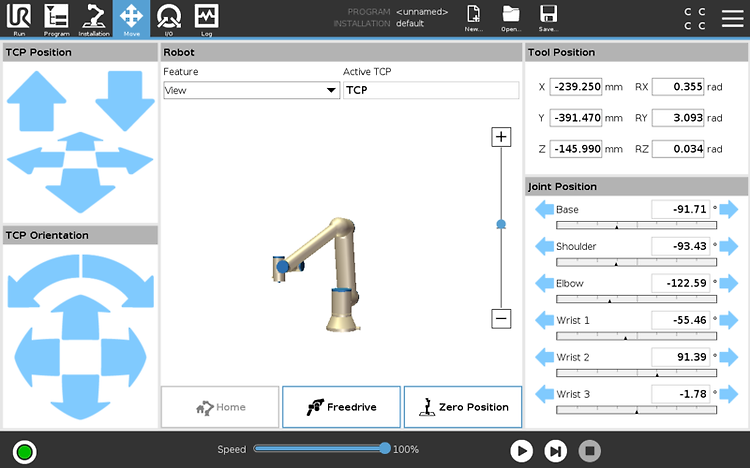Open the Log tab
This screenshot has height=468, width=750.
[x=206, y=19]
